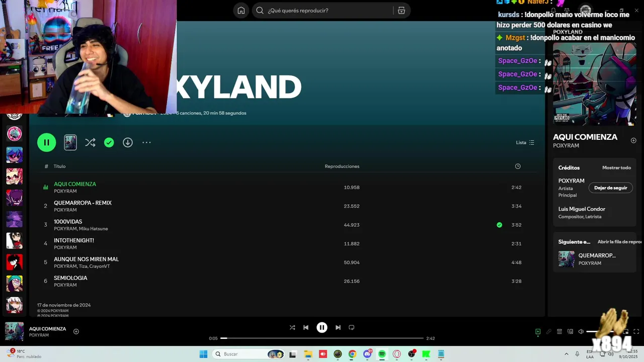Open File Explorer from taskbar
The image size is (644, 362).
pyautogui.click(x=308, y=354)
